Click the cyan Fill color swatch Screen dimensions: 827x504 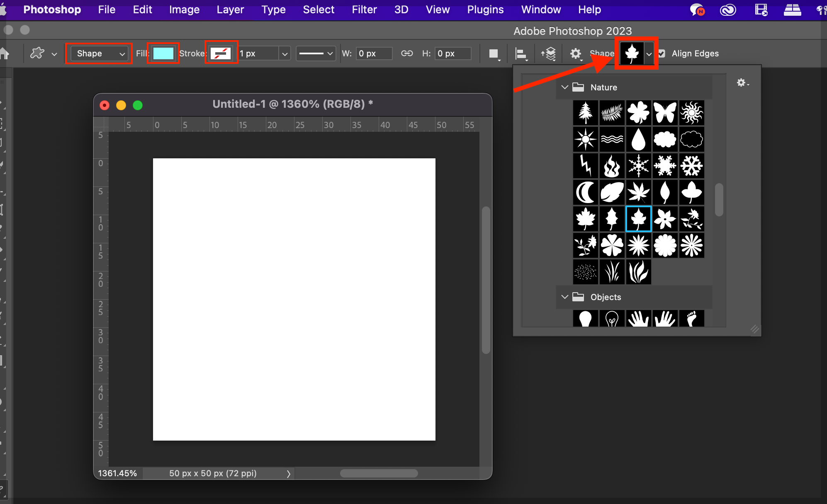163,53
